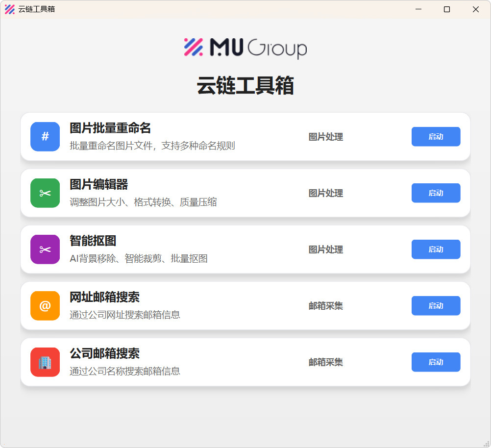Click the MU Group logo at top

245,48
